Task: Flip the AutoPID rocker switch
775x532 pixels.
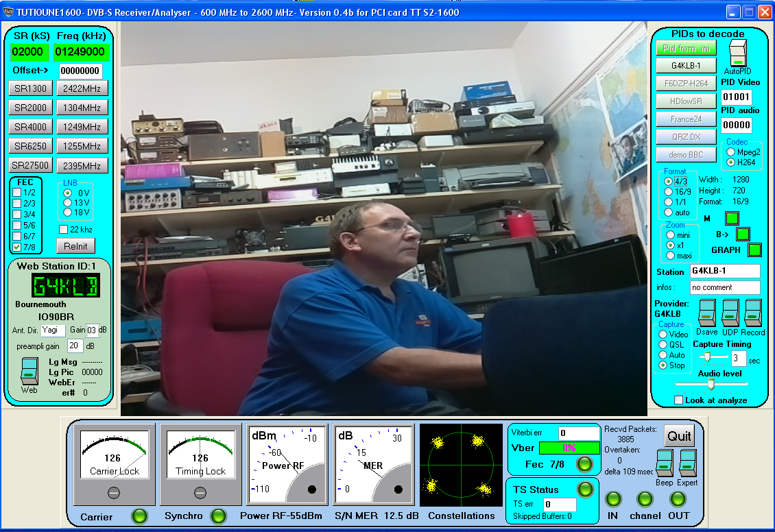Action: point(737,53)
